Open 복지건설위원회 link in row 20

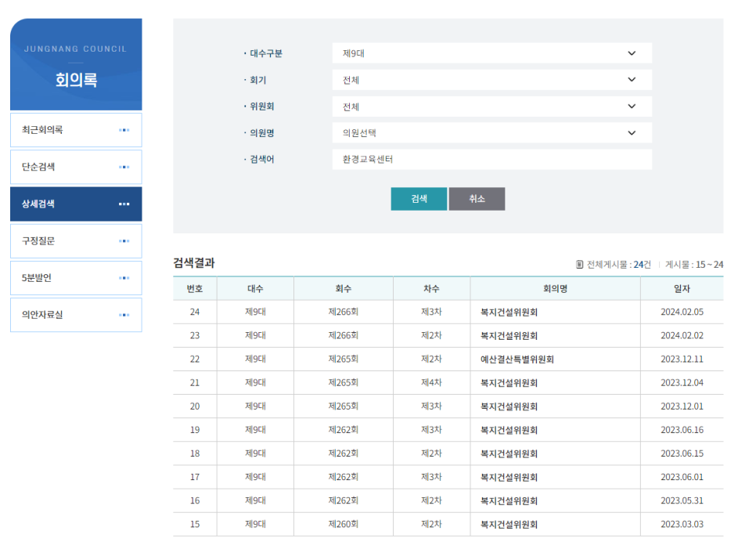pos(509,406)
